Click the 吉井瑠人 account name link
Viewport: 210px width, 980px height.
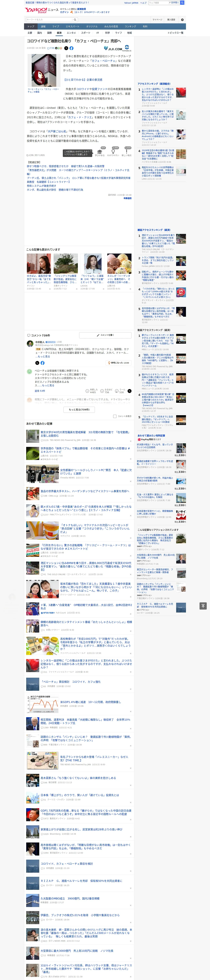(x=174, y=3)
